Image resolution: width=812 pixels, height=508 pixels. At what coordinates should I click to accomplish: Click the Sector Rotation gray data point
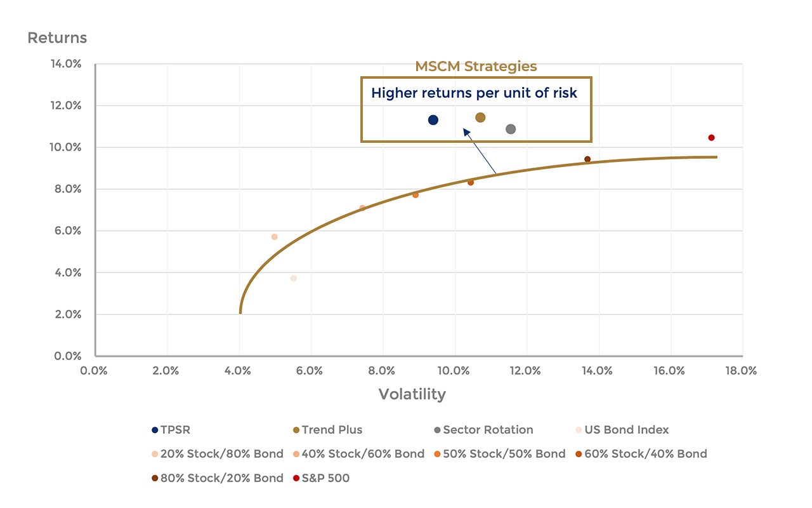pos(511,129)
